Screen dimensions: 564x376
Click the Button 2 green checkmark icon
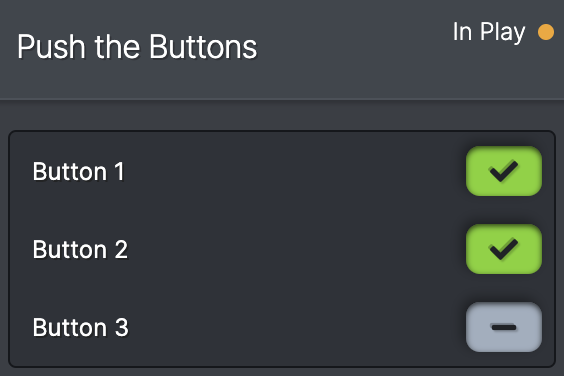[x=504, y=249]
